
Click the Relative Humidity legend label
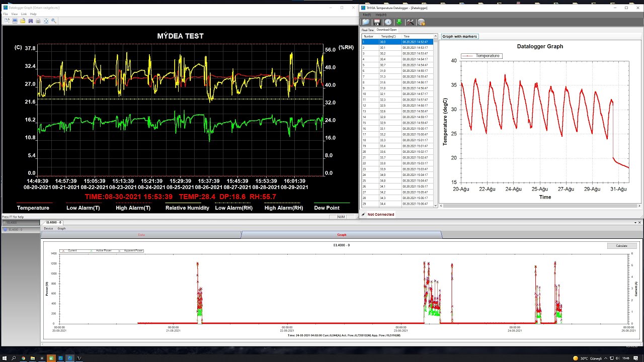(187, 208)
